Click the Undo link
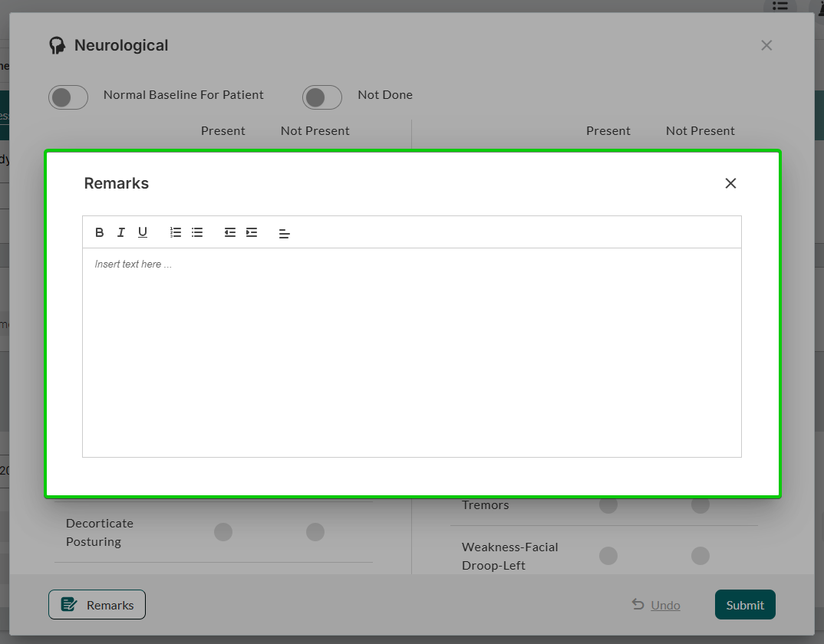The height and width of the screenshot is (644, 824). [664, 605]
